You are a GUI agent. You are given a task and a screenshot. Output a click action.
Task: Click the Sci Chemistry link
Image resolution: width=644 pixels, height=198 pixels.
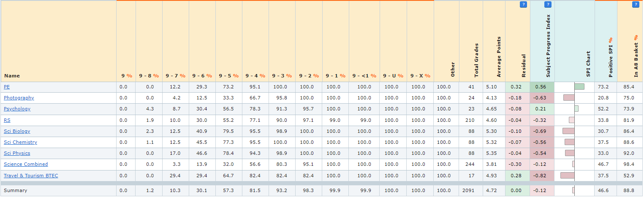click(x=20, y=142)
